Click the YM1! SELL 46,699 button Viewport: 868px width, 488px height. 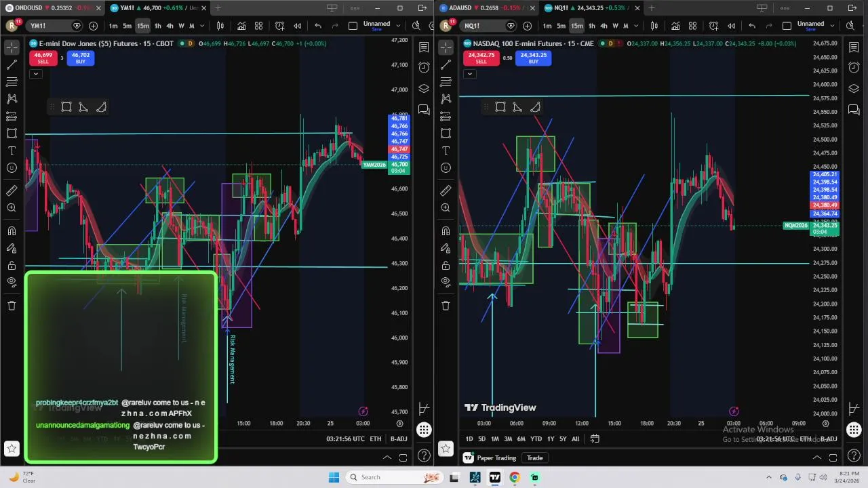coord(43,58)
